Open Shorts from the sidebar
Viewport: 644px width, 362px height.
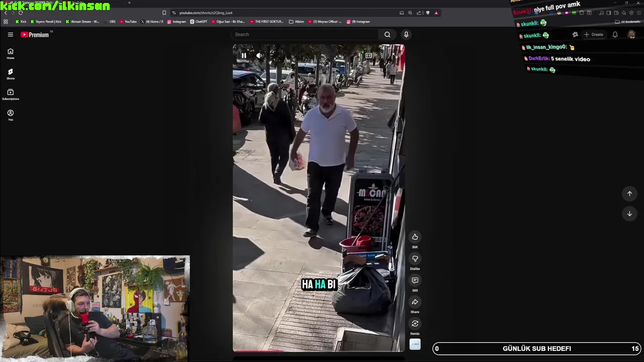tap(10, 74)
